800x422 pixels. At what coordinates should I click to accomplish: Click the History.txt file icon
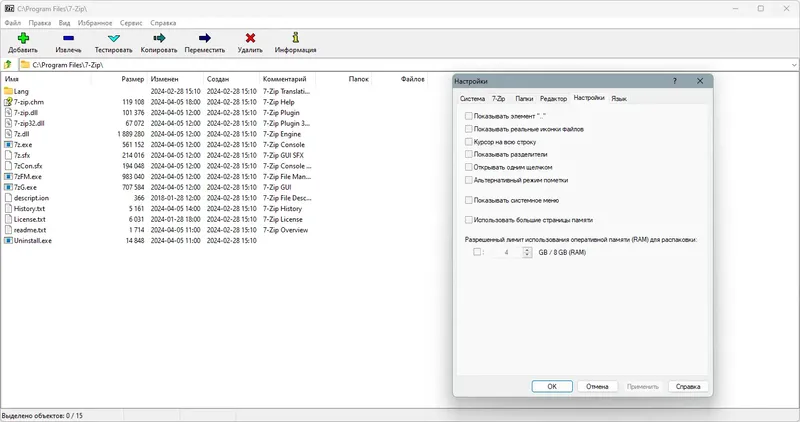[x=8, y=209]
